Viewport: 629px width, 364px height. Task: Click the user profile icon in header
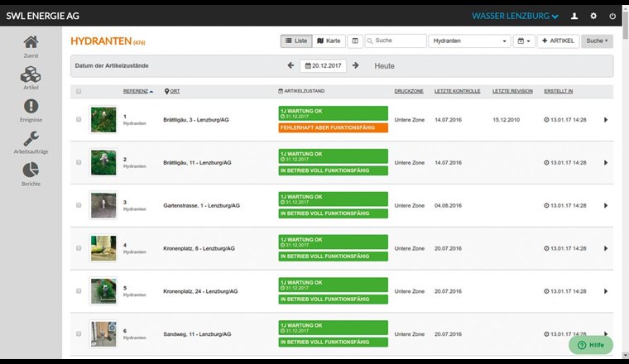574,16
